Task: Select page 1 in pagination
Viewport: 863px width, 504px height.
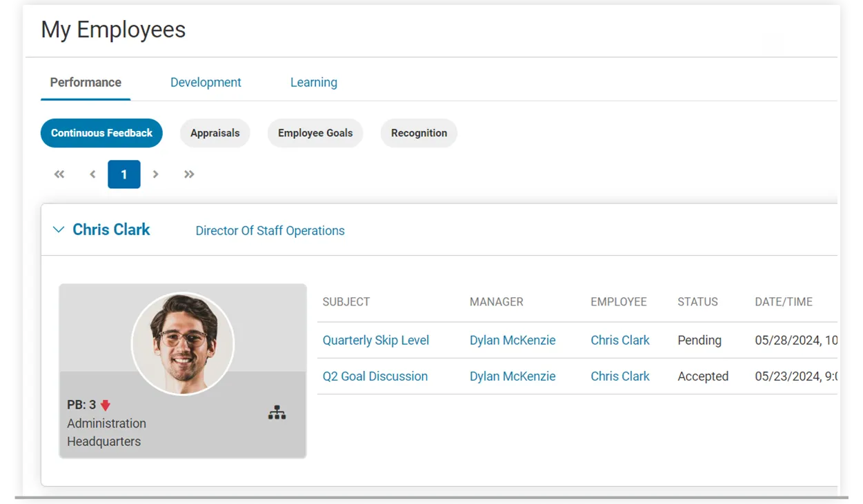Action: 124,174
